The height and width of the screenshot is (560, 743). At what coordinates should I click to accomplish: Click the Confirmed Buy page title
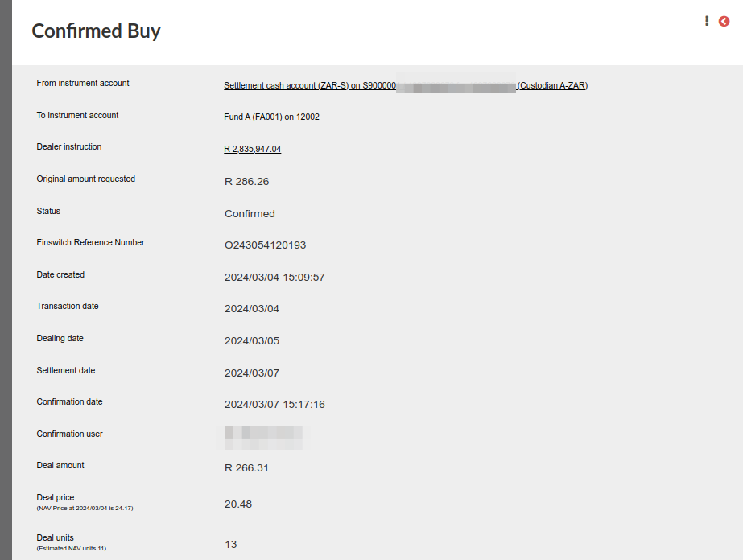[x=96, y=31]
